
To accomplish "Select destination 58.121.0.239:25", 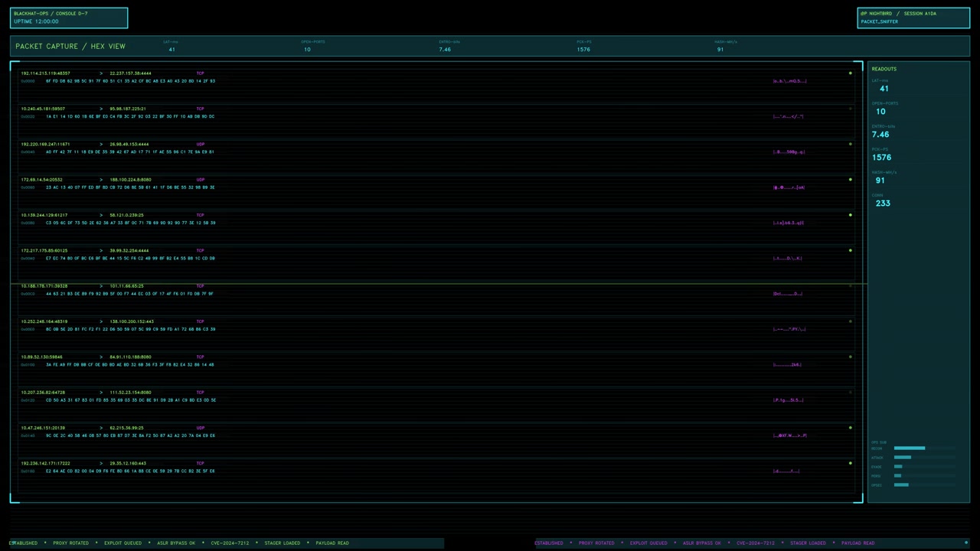I will (x=126, y=215).
